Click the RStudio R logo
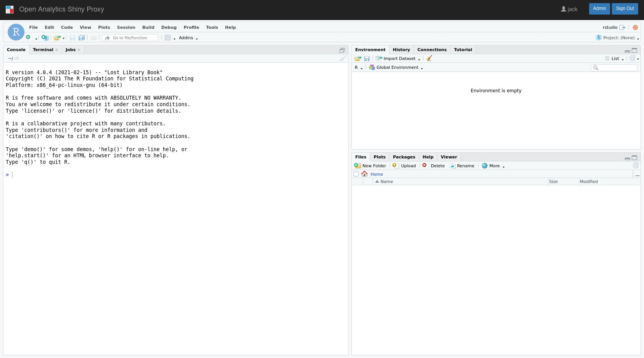The image size is (644, 358). [x=16, y=32]
